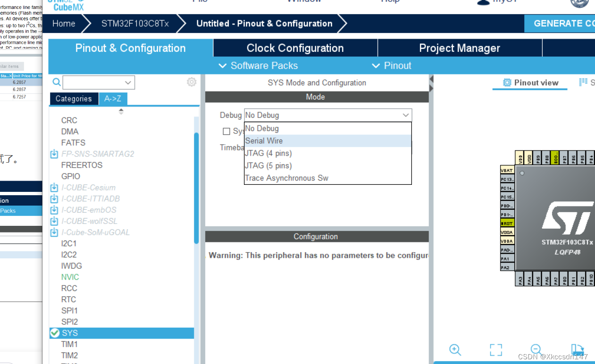
Task: Choose JTAG (5 pins) debug option
Action: (x=328, y=165)
